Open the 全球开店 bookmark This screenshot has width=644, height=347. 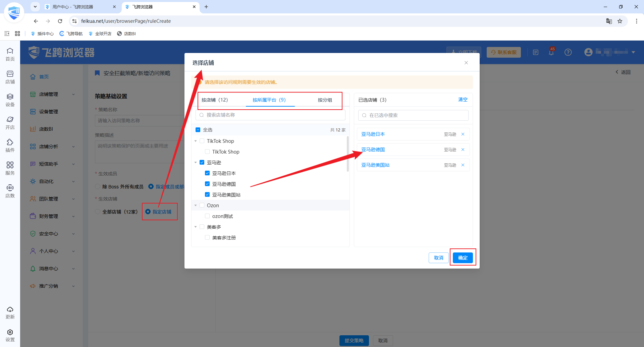(x=100, y=34)
